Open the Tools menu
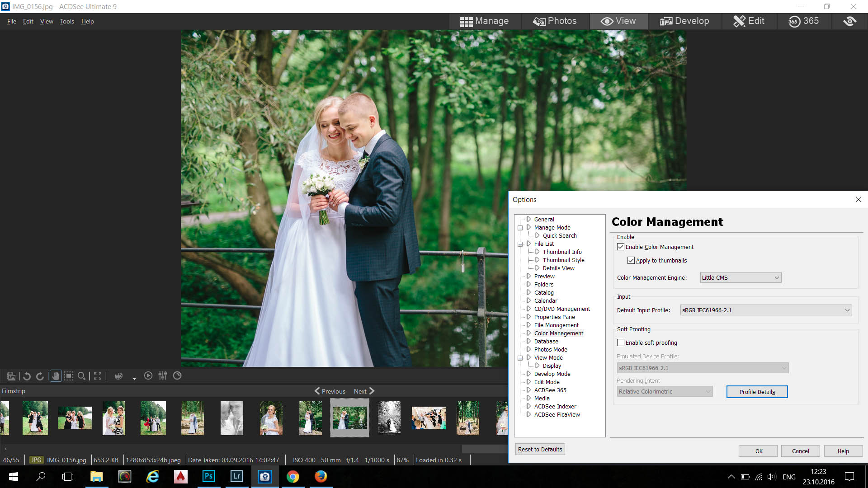Screen dimensions: 868x488 pos(67,21)
